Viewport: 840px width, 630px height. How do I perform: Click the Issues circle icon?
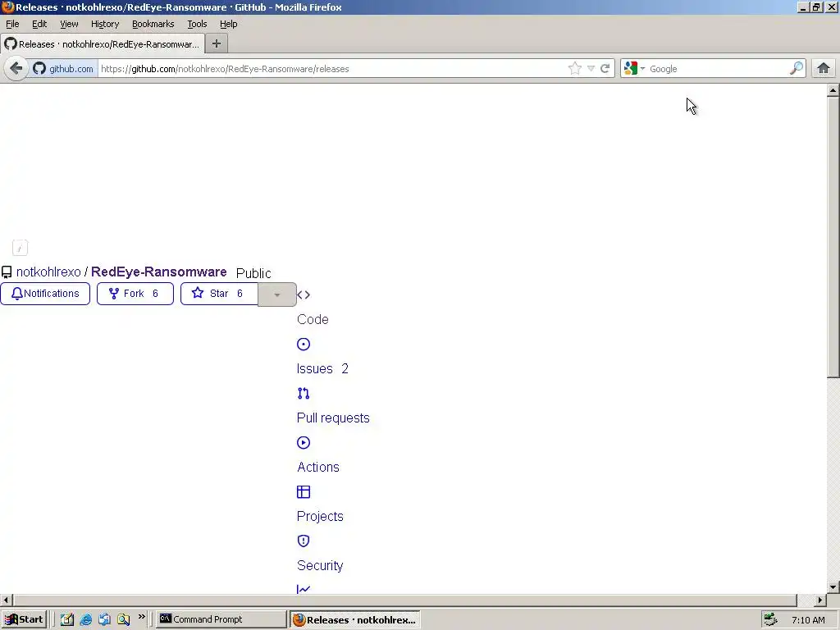click(x=304, y=344)
